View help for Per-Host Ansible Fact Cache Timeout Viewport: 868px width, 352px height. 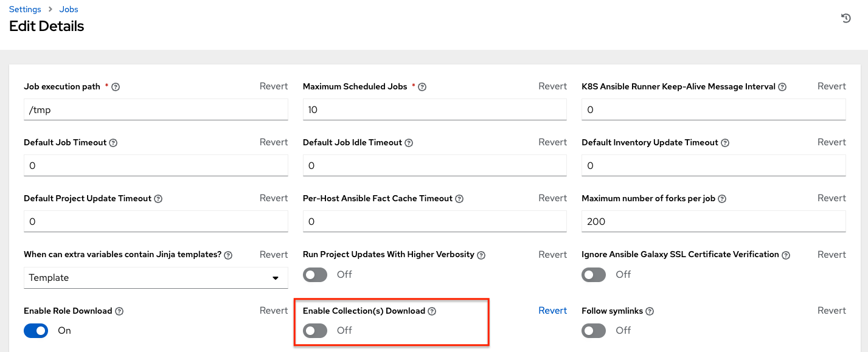click(459, 198)
